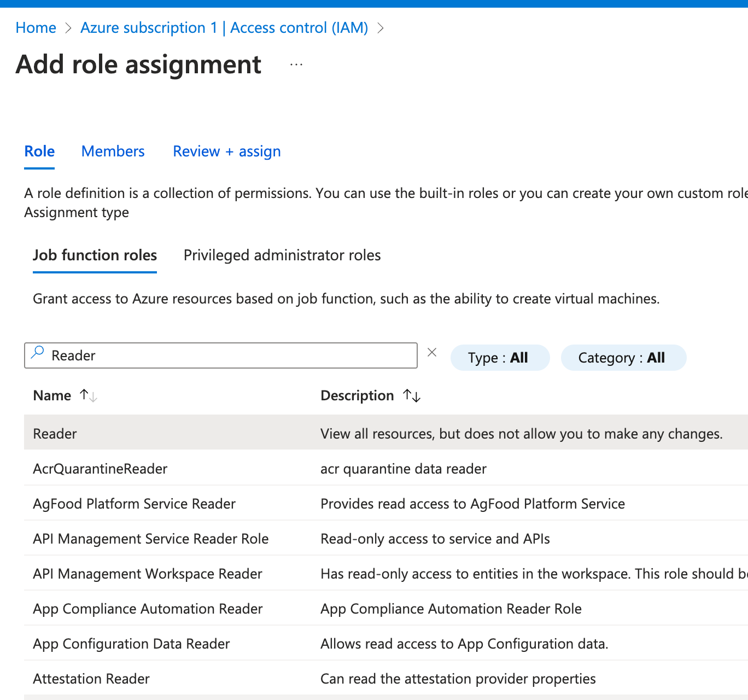
Task: Open the Type : All filter
Action: tap(500, 358)
